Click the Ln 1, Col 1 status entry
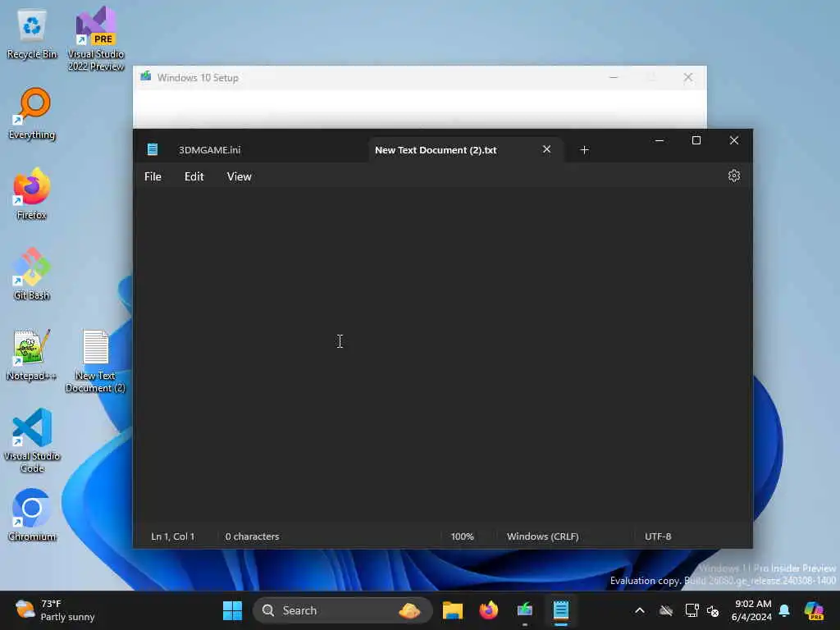Image resolution: width=840 pixels, height=630 pixels. pos(172,536)
